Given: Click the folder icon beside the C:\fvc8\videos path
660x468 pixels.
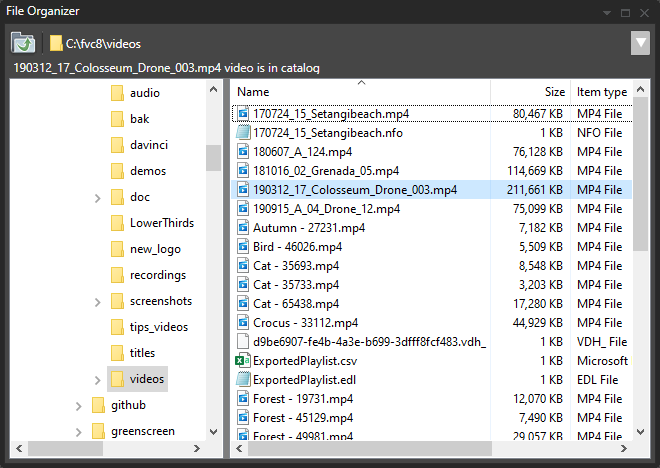Looking at the screenshot, I should tap(56, 44).
